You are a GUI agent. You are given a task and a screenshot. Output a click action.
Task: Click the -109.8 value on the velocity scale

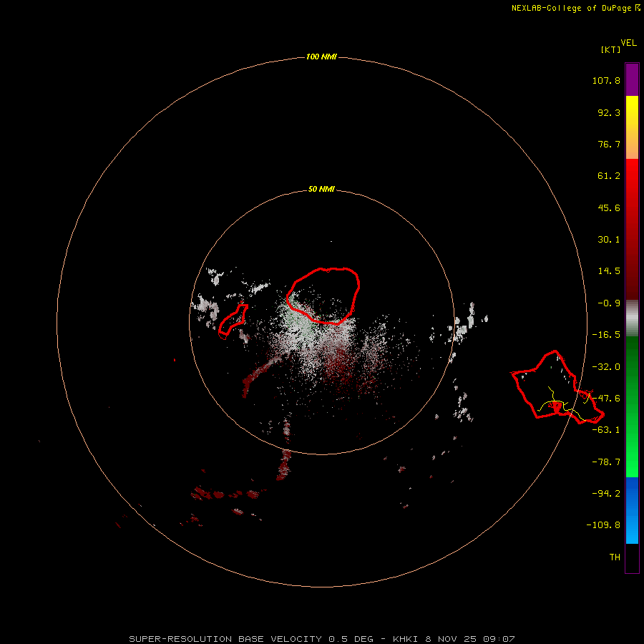(603, 525)
